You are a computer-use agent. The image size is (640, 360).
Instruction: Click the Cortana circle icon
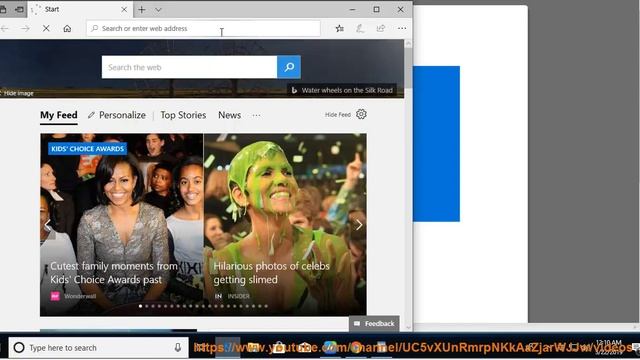tap(19, 347)
